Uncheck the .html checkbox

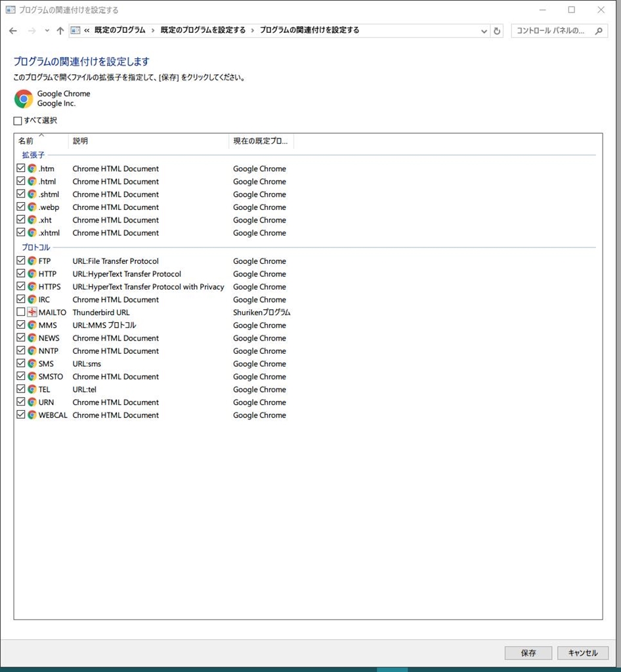click(x=20, y=181)
